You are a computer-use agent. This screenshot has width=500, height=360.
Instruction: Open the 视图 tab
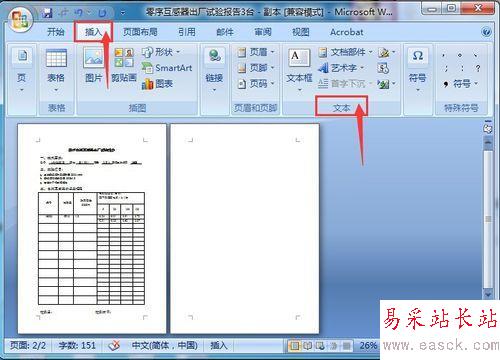301,32
